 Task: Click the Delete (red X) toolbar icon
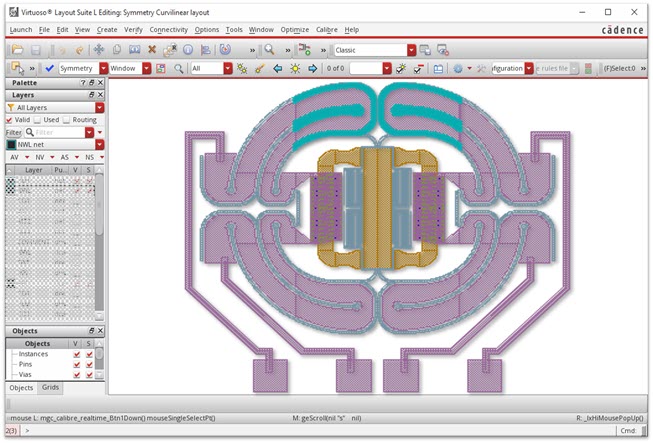(152, 49)
